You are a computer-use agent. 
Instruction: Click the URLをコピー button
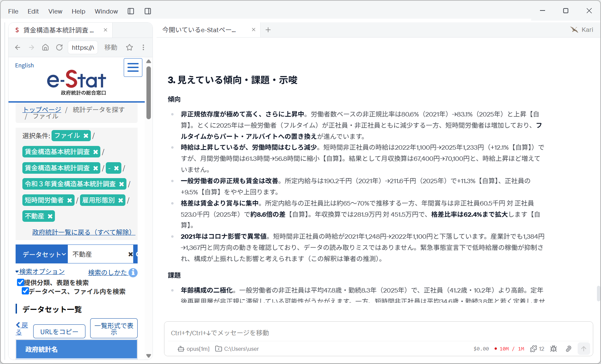pos(59,332)
